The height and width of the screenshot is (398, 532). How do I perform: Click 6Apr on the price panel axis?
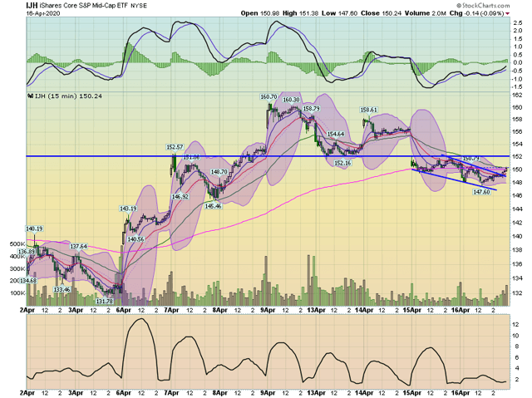[124, 310]
